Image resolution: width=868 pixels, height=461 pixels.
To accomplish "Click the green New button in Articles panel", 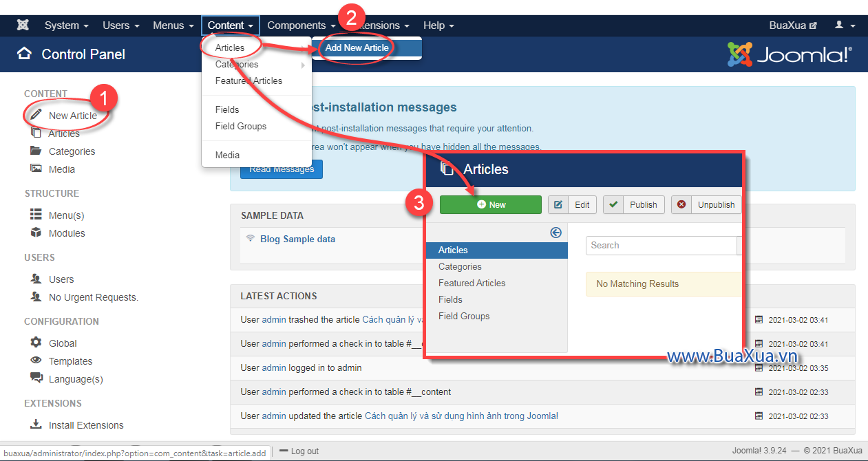I will pos(491,204).
